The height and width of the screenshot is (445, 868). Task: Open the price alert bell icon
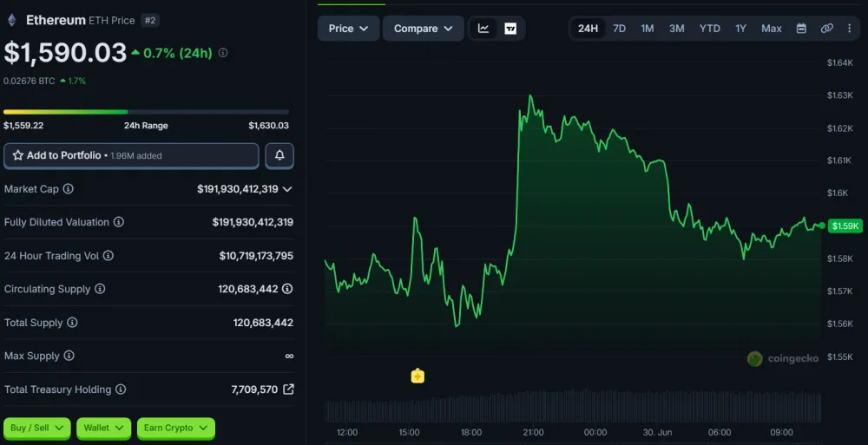pyautogui.click(x=279, y=155)
